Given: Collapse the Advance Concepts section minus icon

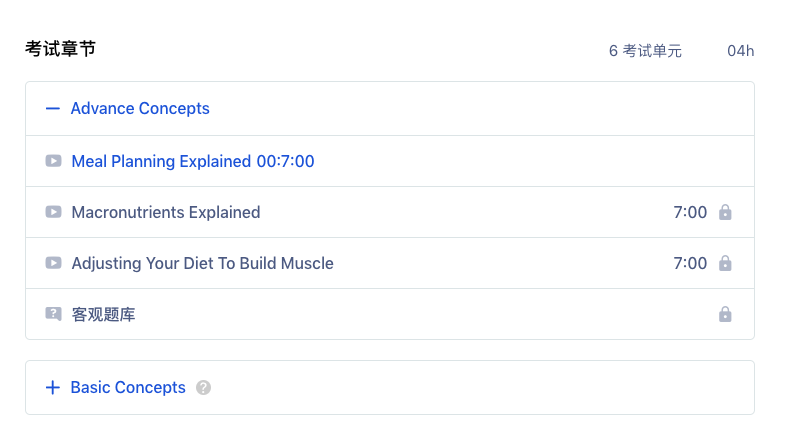Looking at the screenshot, I should (53, 108).
